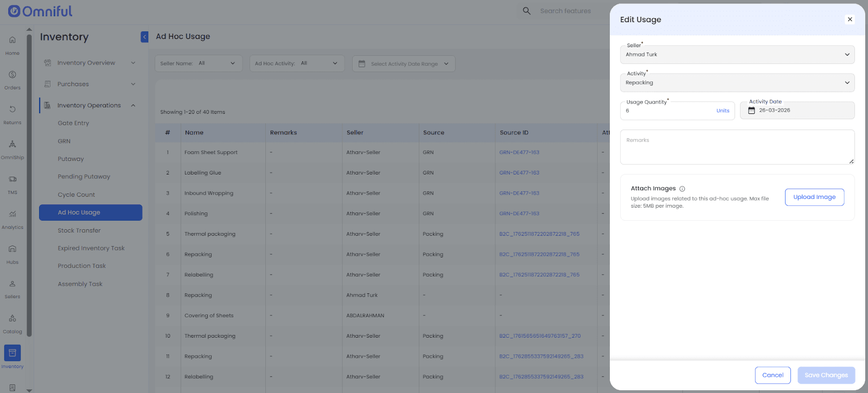Collapse the Inventory side panel arrow
868x393 pixels.
144,36
